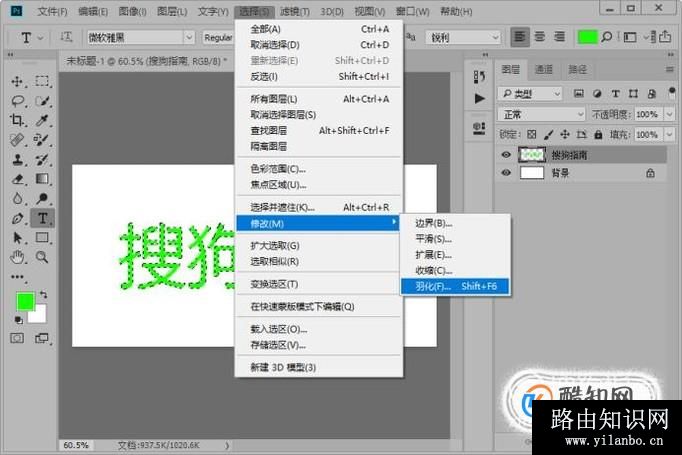Image resolution: width=682 pixels, height=455 pixels.
Task: Select the Gradient tool
Action: tap(42, 179)
